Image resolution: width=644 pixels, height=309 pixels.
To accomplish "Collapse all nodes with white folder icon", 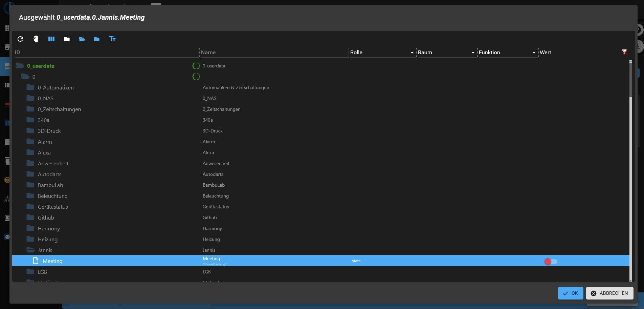I will 67,39.
